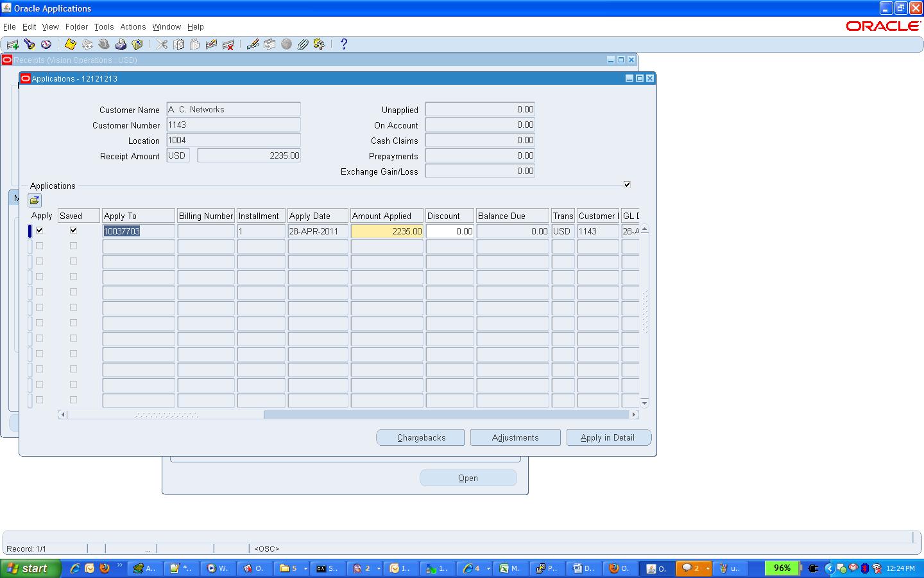Open the Folder menu
The image size is (924, 578).
click(76, 27)
